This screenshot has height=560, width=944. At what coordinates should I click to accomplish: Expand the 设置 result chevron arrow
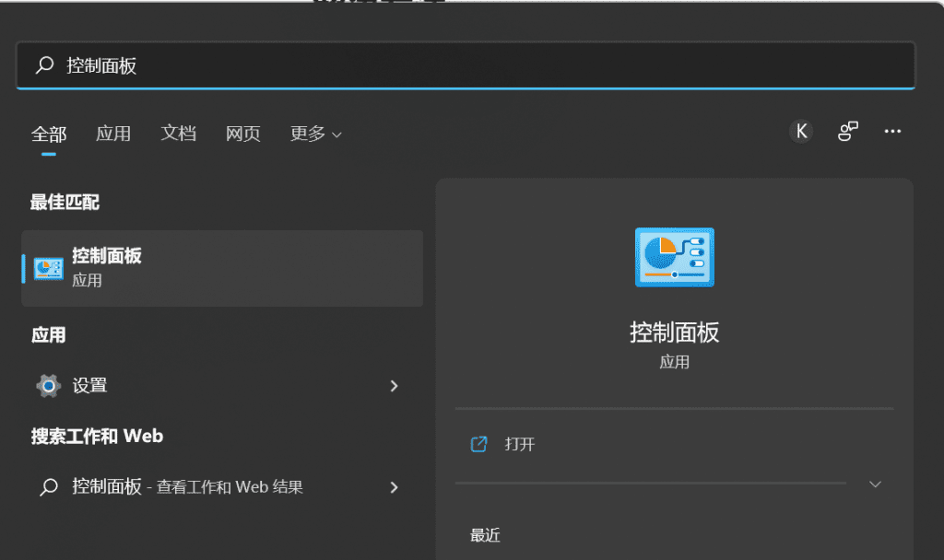(x=394, y=386)
